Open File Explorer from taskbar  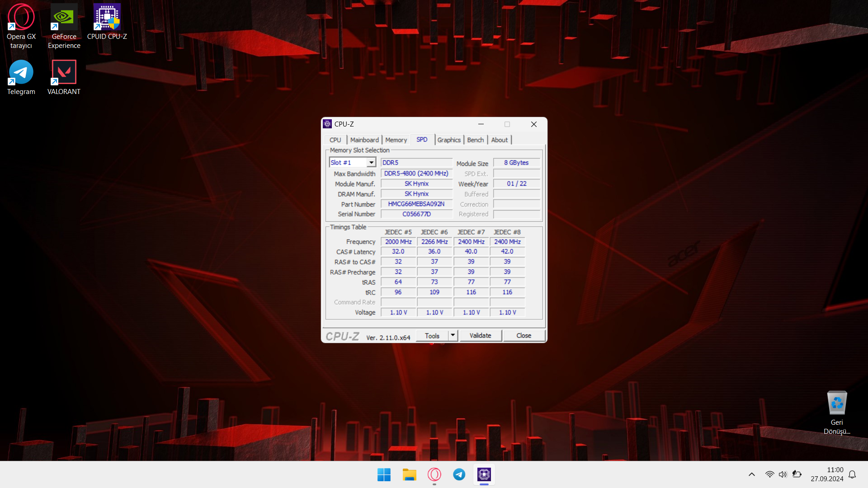tap(409, 474)
